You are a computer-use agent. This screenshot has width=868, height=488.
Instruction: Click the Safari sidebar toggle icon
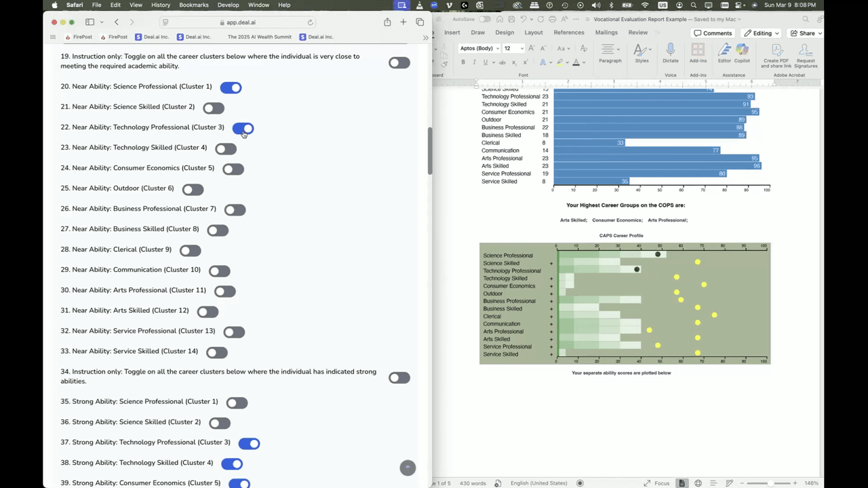90,22
